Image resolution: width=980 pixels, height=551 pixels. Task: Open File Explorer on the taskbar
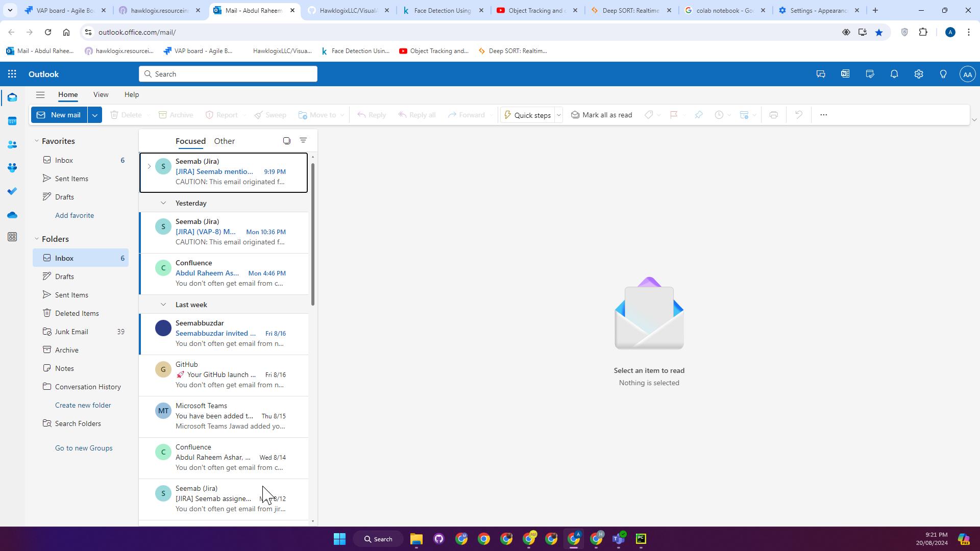(x=416, y=539)
